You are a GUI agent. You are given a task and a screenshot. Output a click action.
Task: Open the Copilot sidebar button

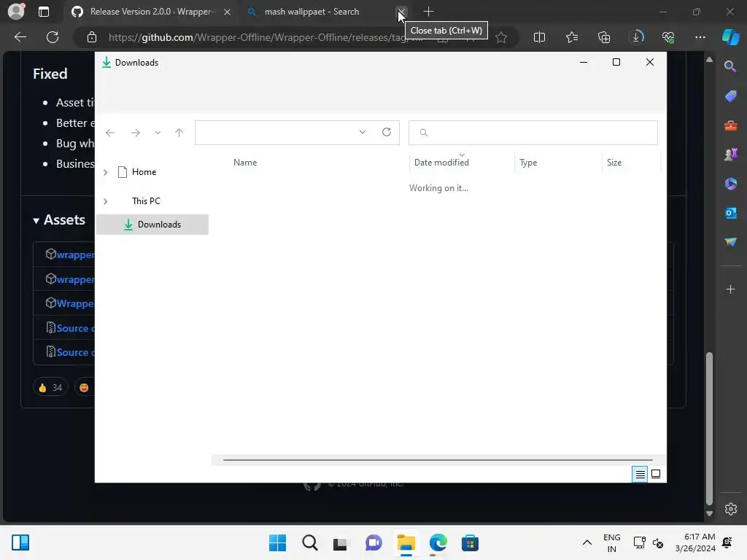[730, 37]
